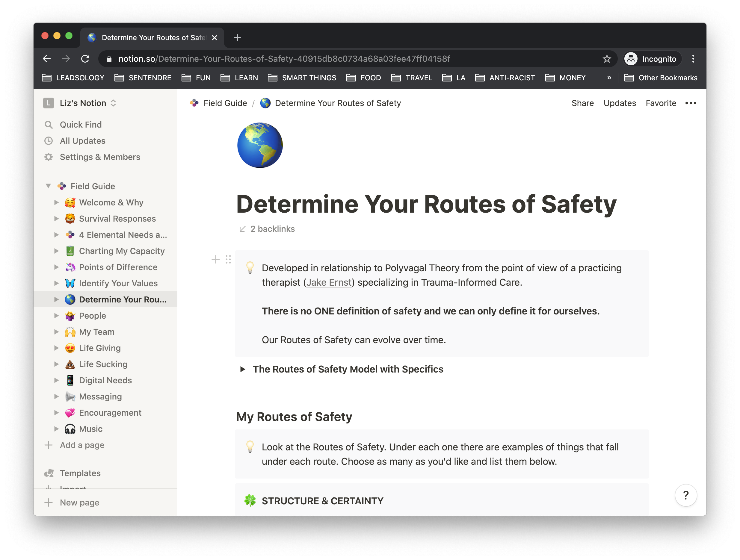Add a block with plus icon

tap(216, 259)
